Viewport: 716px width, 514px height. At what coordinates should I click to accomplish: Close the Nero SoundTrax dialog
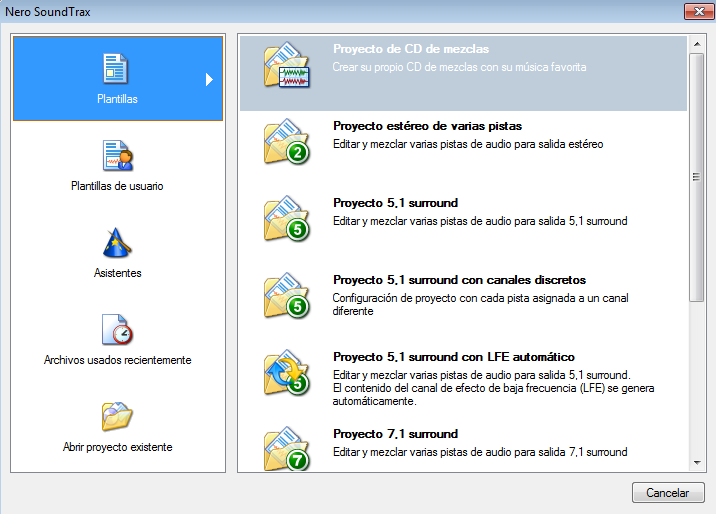click(x=699, y=11)
